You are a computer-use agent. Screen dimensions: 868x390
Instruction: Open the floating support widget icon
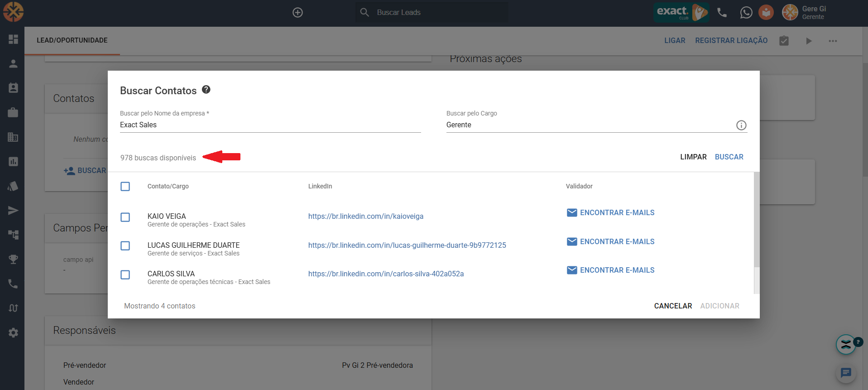846,345
